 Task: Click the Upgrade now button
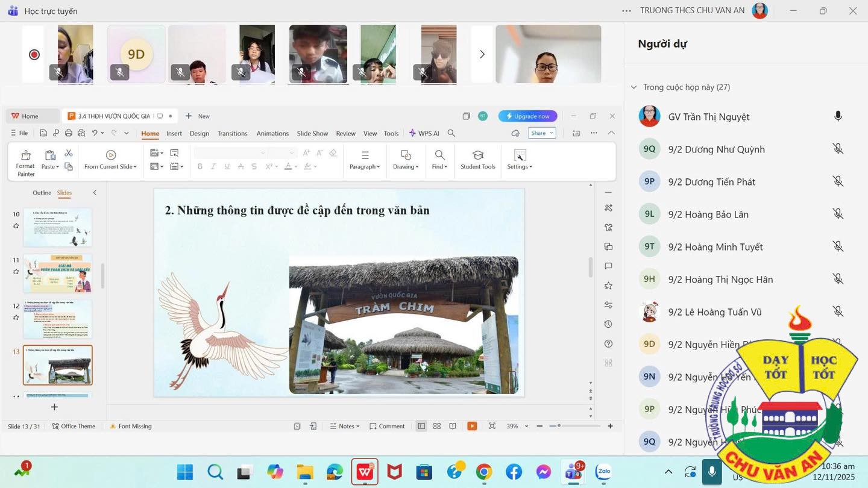point(527,116)
